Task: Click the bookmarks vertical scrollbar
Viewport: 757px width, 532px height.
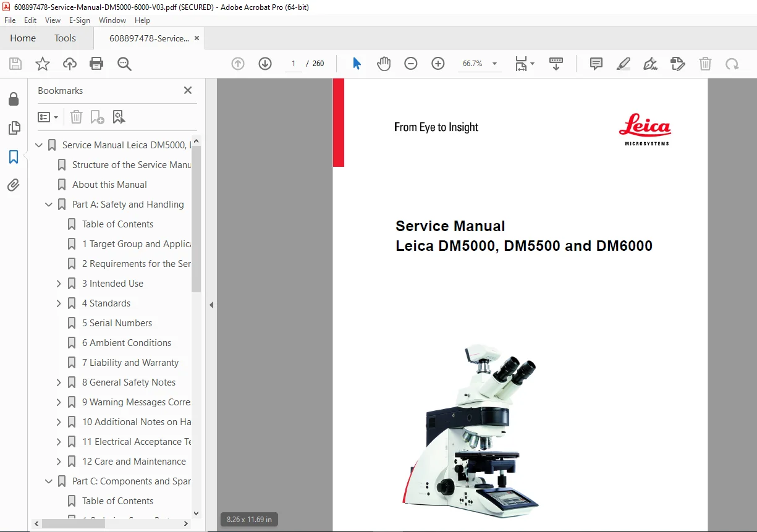Action: [196, 218]
